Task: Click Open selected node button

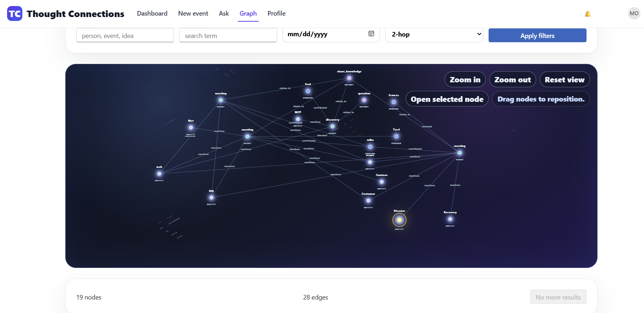Action: [x=447, y=99]
